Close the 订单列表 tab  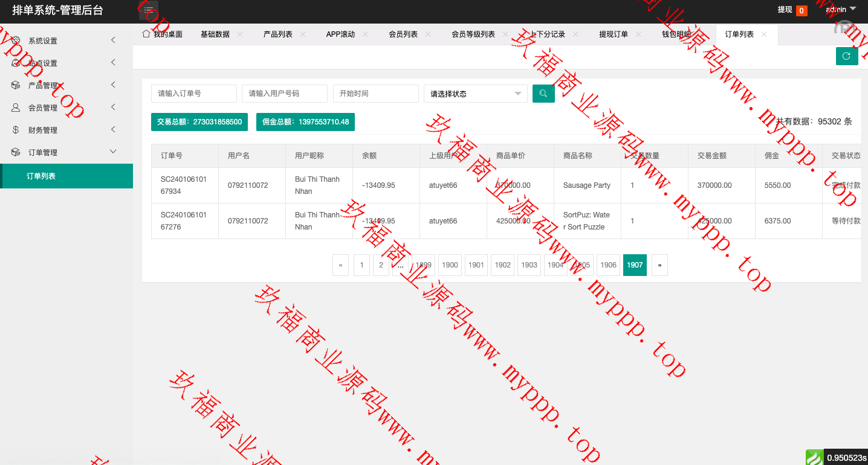coord(764,34)
